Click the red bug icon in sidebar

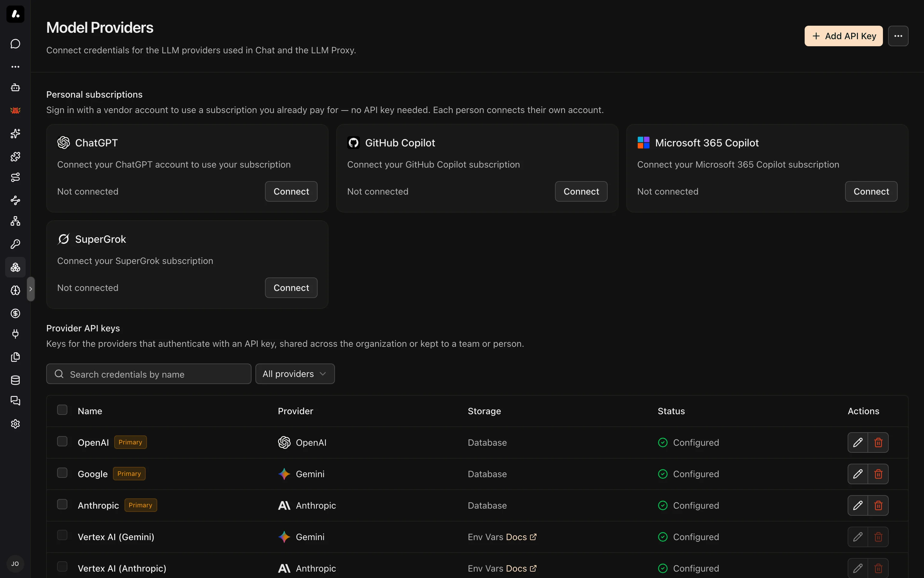15,110
